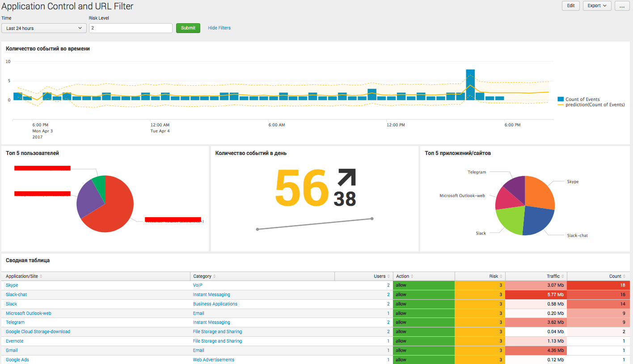Click the allow action cell in Skype row
Screen dimensions: 633x364
424,285
